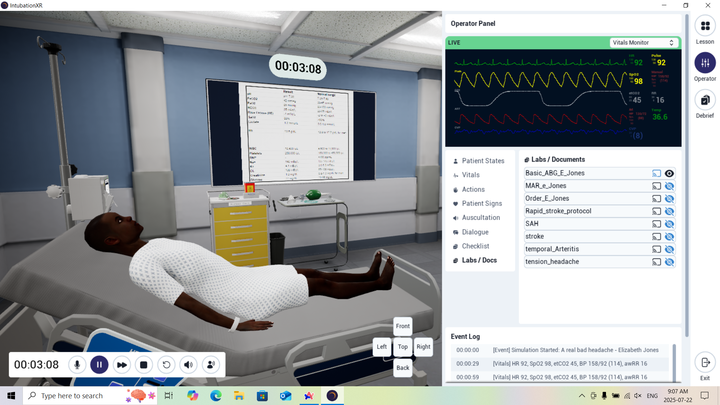Viewport: 720px width, 405px height.
Task: Show Order_E_Jones with eye toggle
Action: 669,198
